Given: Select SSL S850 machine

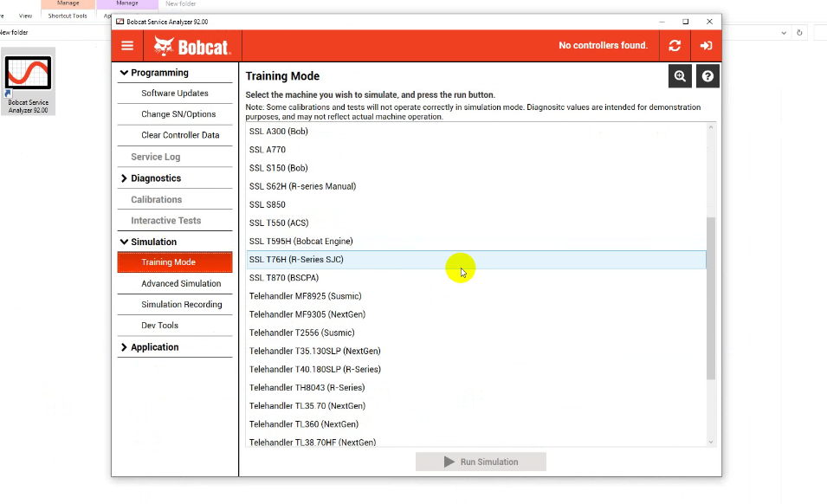Looking at the screenshot, I should point(476,204).
